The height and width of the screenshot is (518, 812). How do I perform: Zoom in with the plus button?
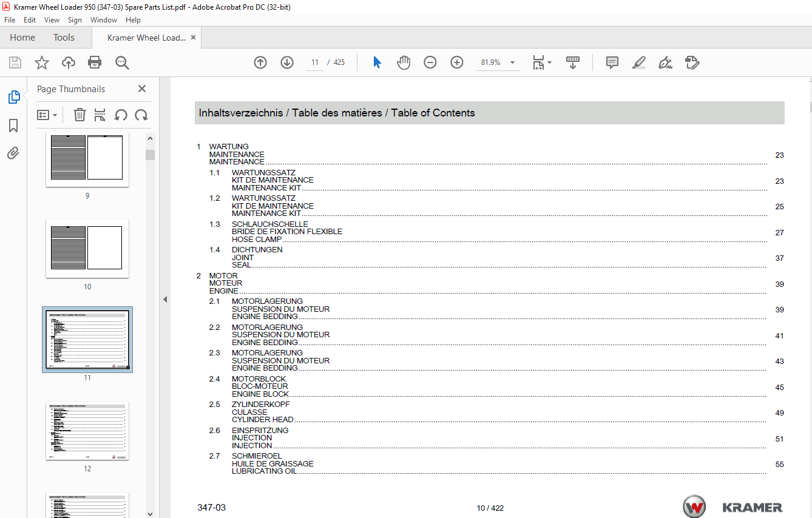click(x=457, y=62)
